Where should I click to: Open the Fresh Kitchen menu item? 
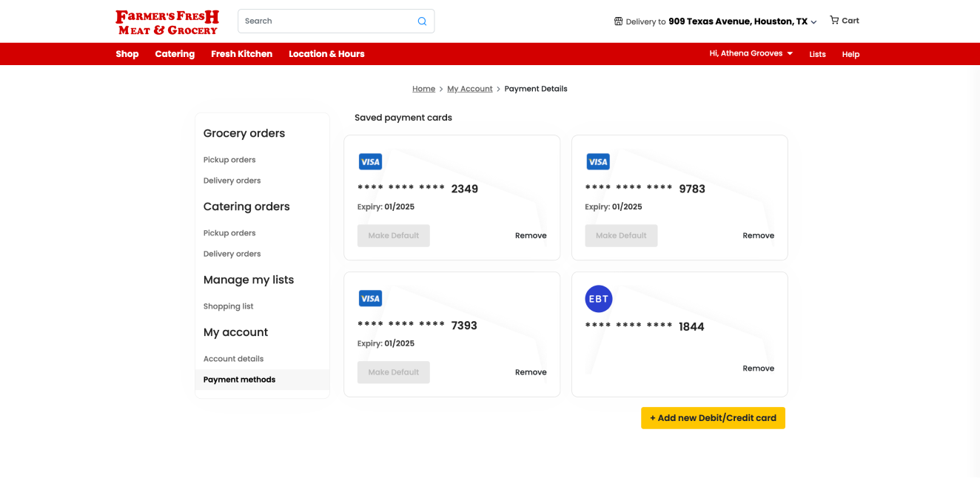241,54
